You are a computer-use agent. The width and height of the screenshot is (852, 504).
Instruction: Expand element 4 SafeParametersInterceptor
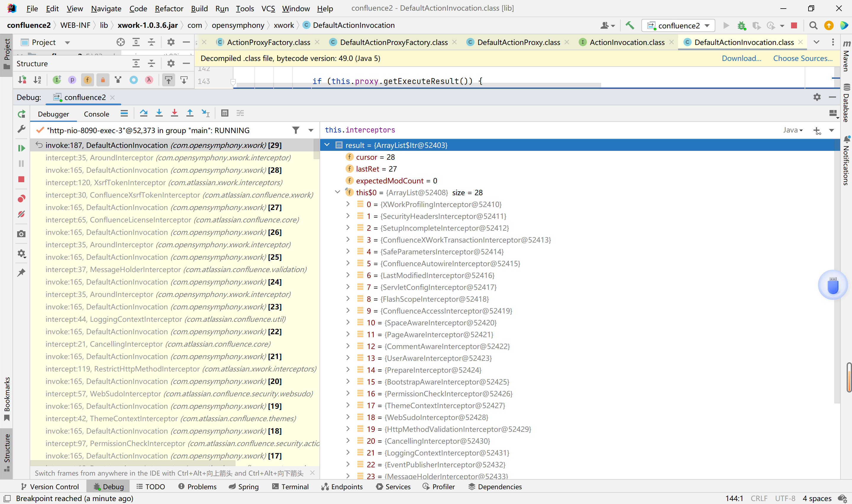348,251
